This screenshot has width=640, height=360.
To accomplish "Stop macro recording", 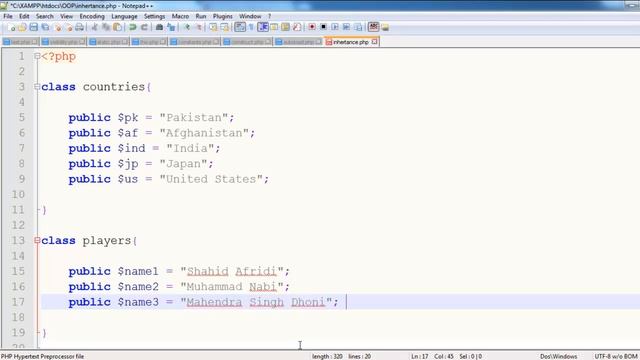I will (323, 27).
